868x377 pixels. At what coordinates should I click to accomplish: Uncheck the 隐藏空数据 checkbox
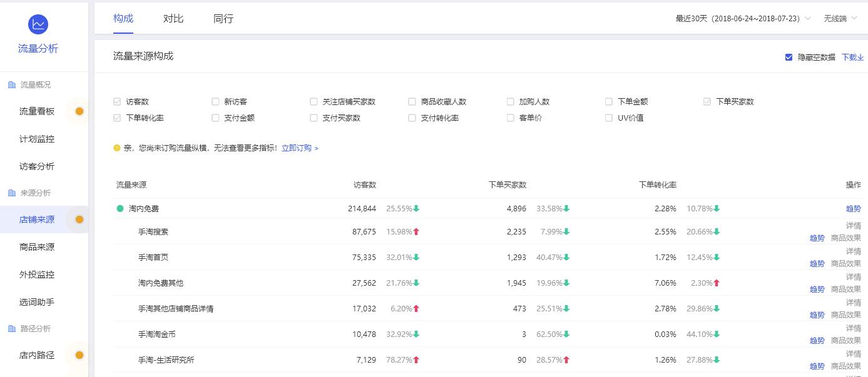(789, 57)
